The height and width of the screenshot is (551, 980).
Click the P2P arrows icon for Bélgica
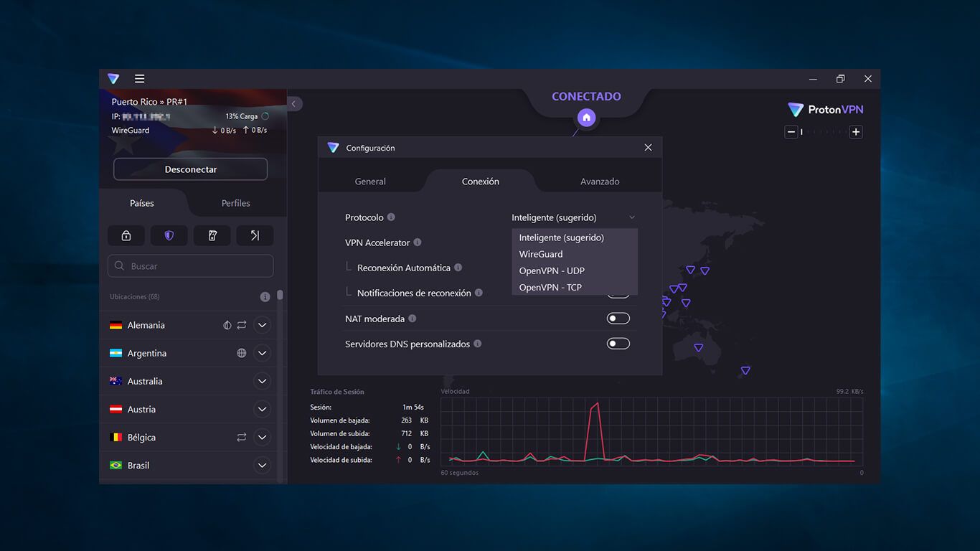[242, 437]
